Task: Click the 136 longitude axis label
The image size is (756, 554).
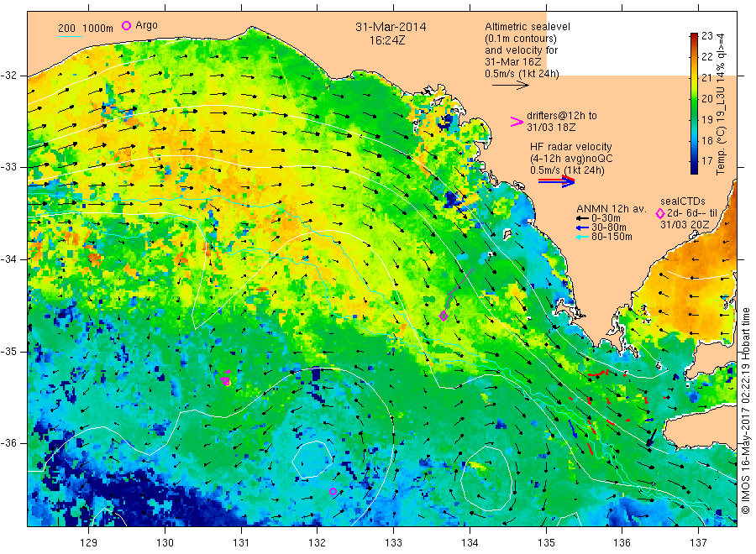Action: coord(622,543)
